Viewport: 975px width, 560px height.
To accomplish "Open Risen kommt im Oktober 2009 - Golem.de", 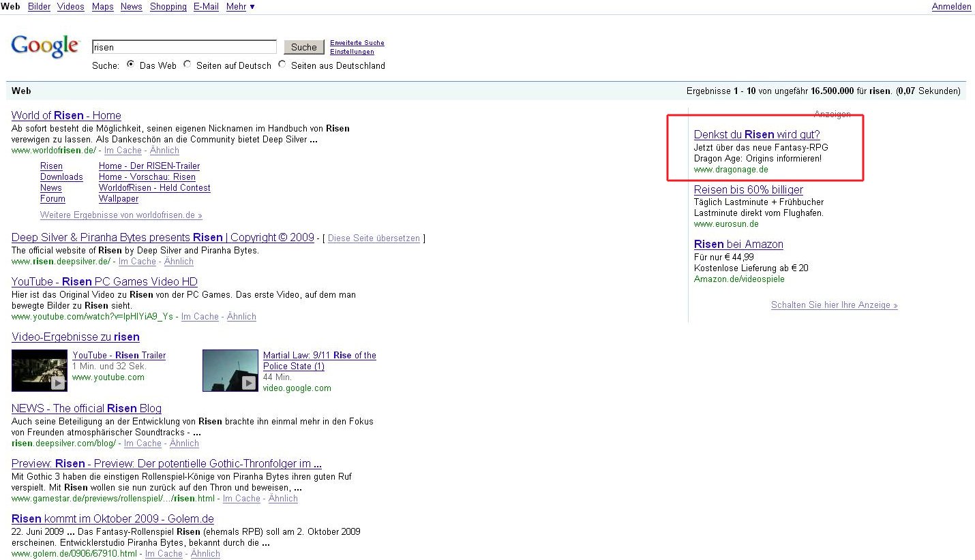I will click(x=112, y=518).
